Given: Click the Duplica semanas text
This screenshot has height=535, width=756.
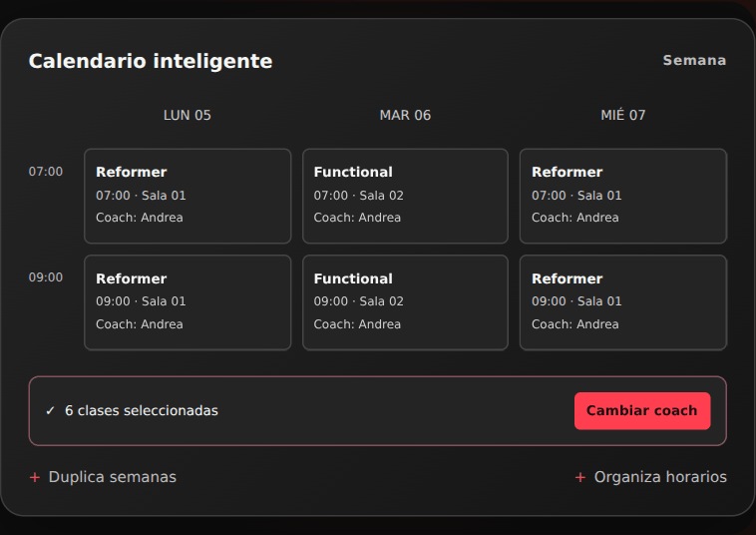Looking at the screenshot, I should tap(113, 477).
